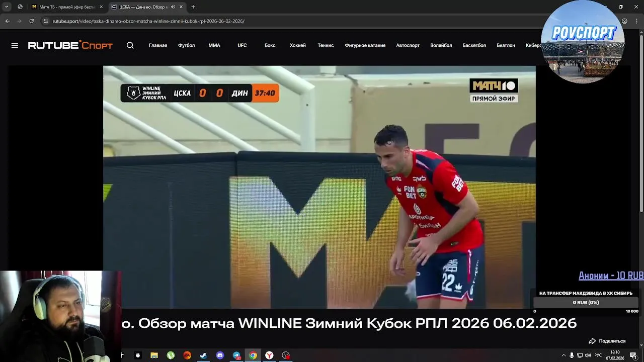This screenshot has height=362, width=644.
Task: Switch to the Матч ТВ прямой эфир tab
Action: click(x=67, y=7)
